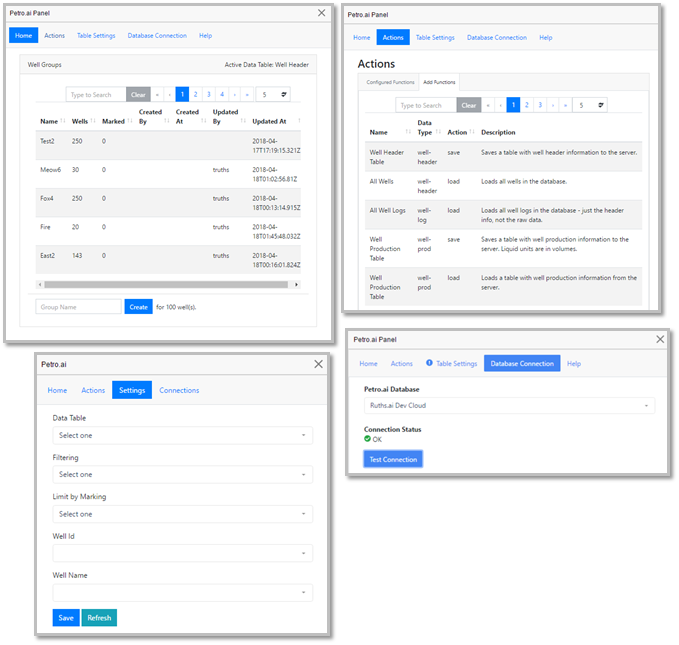Click right arrow of Well Groups horizontal scrollbar
Screen dimensions: 679x645
[x=297, y=285]
